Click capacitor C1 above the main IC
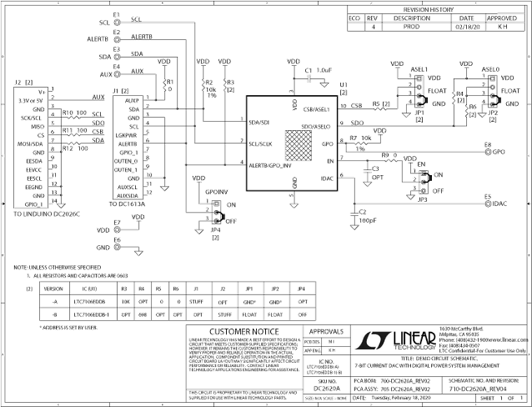 (x=308, y=72)
